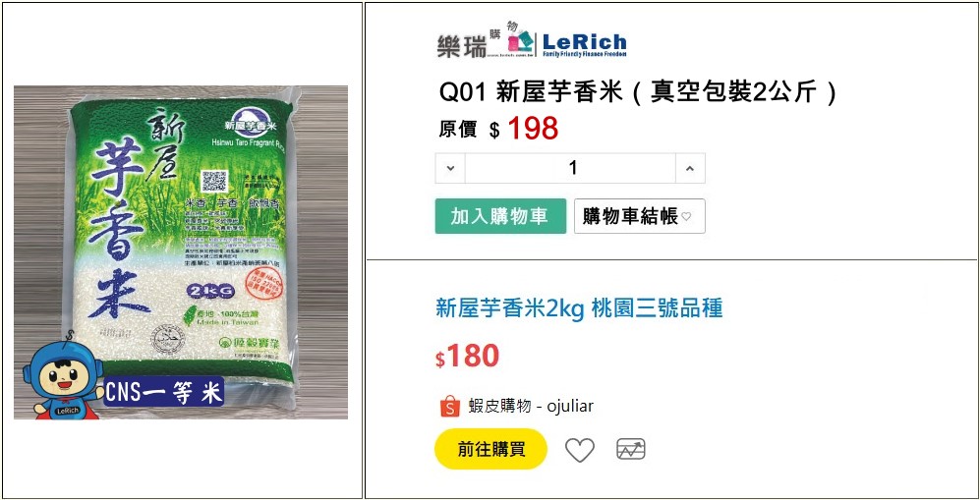Click the 蝦皮購物 - ojuliar seller text
This screenshot has width=980, height=500.
coord(531,407)
